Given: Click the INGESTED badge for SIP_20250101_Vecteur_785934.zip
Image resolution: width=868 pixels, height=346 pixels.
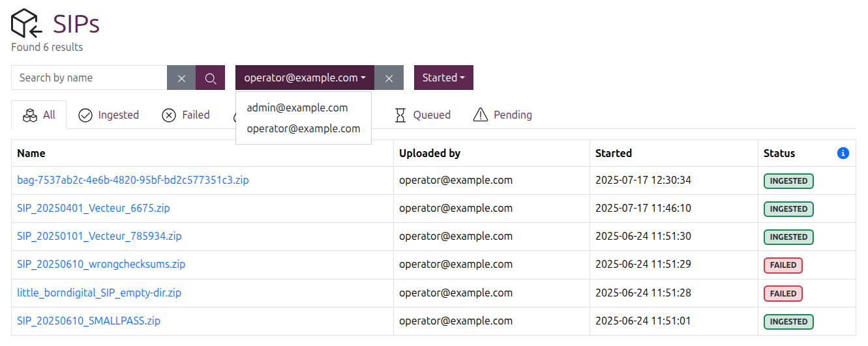Looking at the screenshot, I should 788,237.
